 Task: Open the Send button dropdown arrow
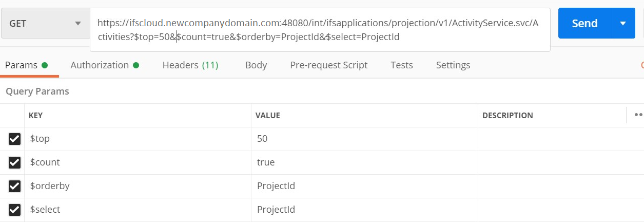(x=623, y=23)
